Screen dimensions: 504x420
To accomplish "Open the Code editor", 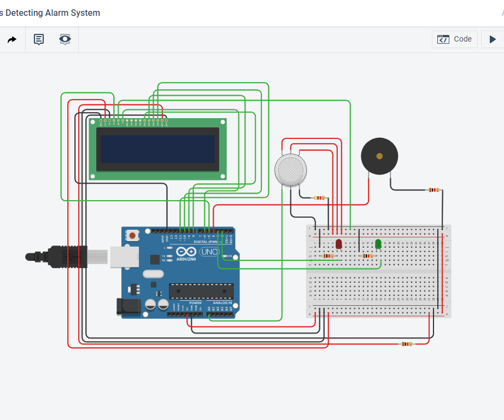I will [x=455, y=39].
